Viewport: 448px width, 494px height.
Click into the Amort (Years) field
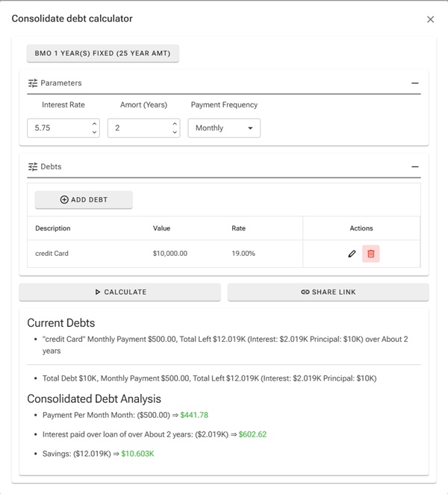tap(137, 128)
